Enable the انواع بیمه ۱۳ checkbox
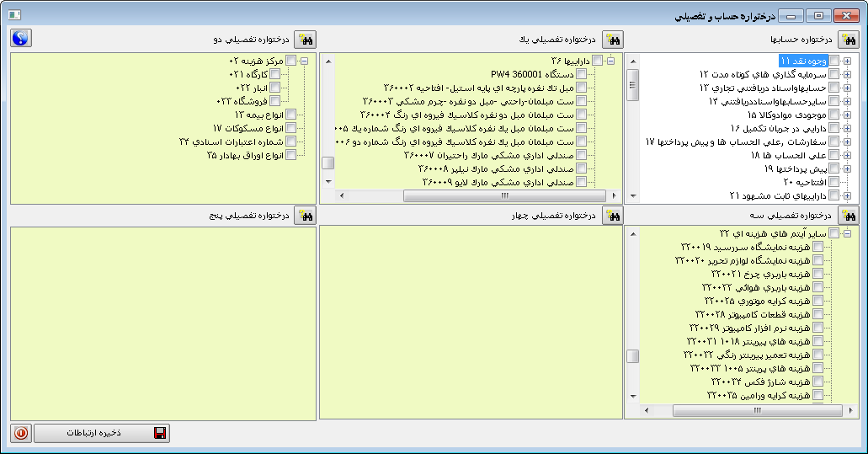Viewport: 868px width, 454px height. (290, 115)
